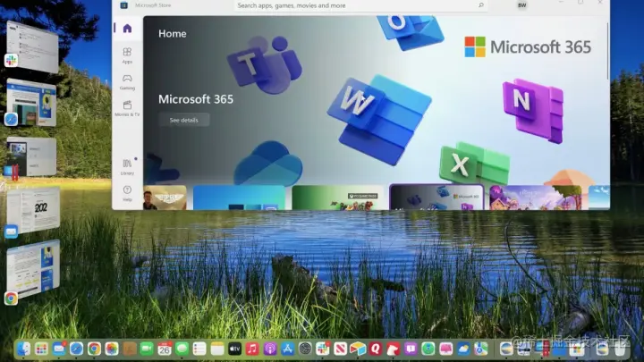Image resolution: width=644 pixels, height=362 pixels.
Task: Open Safari from the Dock
Action: tap(76, 349)
